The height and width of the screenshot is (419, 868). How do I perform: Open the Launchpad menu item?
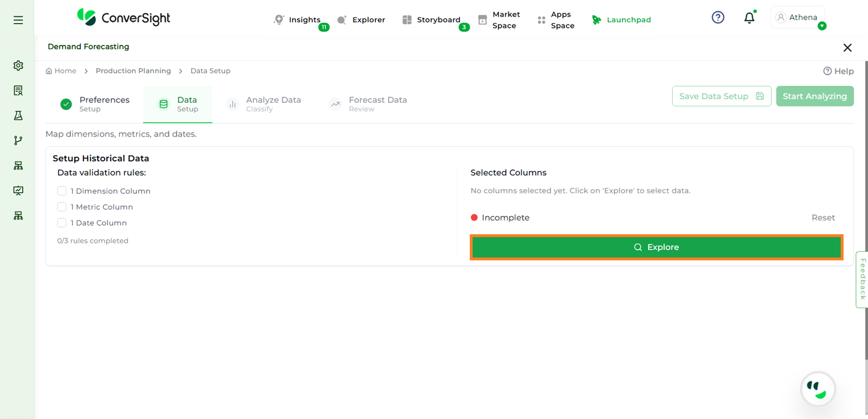621,20
